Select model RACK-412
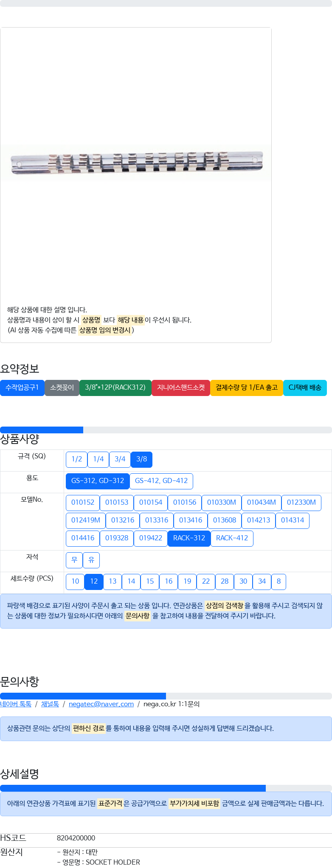 point(232,538)
